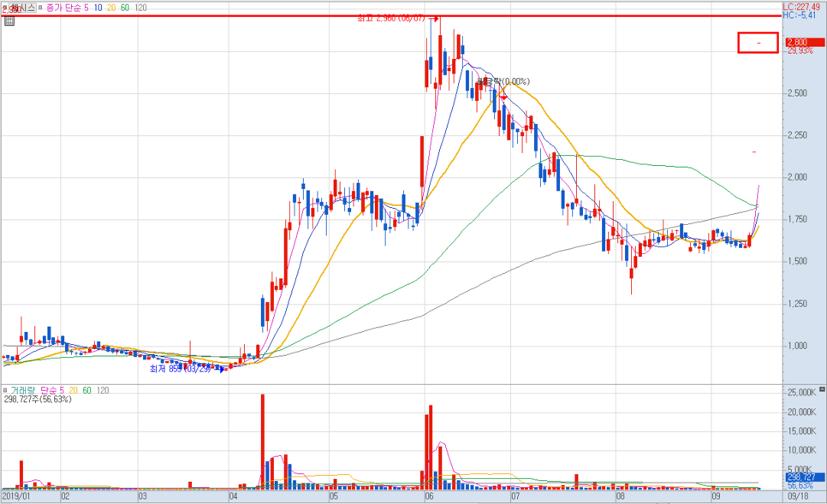Click the 2,500 price axis label
This screenshot has width=827, height=504.
tap(798, 92)
